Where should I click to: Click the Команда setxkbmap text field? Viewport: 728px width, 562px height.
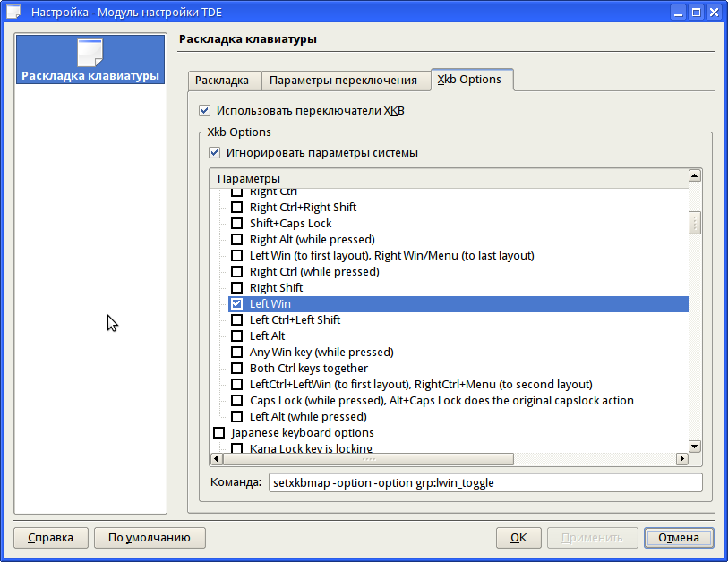coord(484,483)
